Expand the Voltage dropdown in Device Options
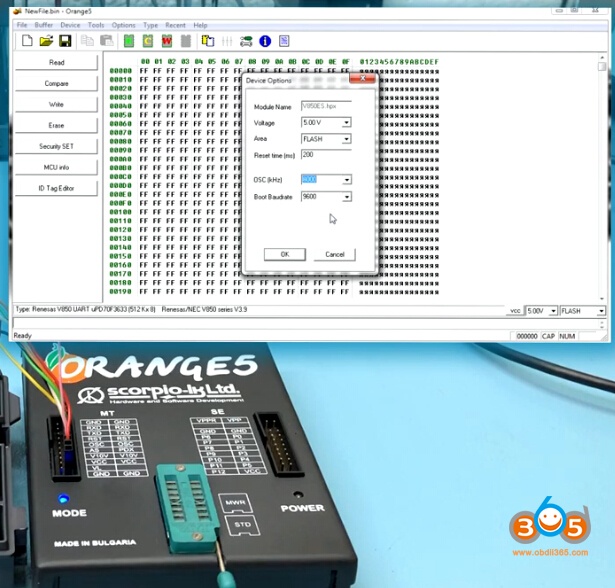The width and height of the screenshot is (615, 588). pos(346,123)
